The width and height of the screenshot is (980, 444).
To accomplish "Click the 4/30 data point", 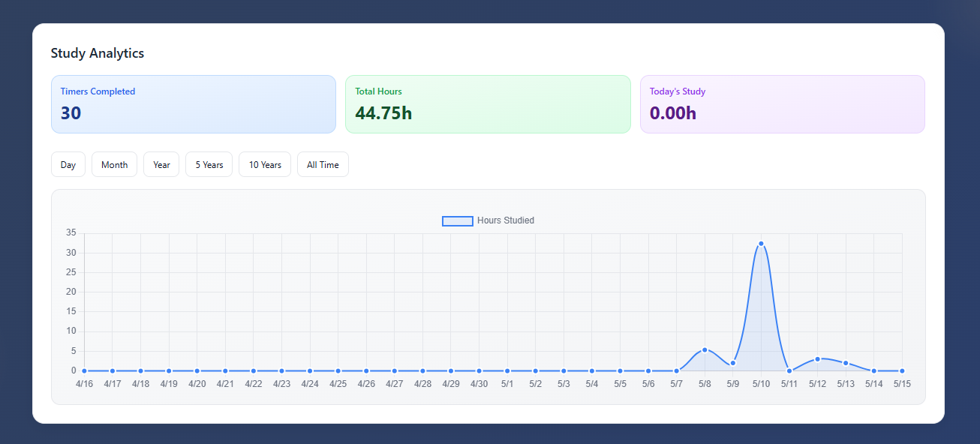I will 479,370.
